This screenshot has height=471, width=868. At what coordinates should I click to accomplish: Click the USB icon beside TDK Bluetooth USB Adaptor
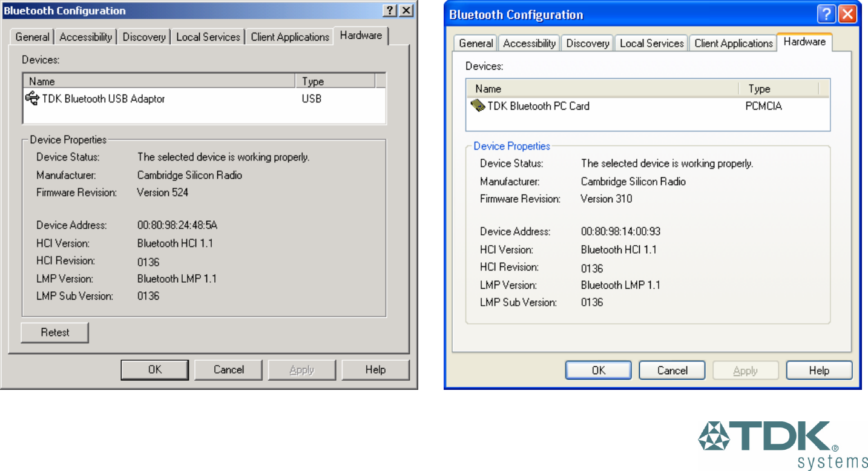32,98
